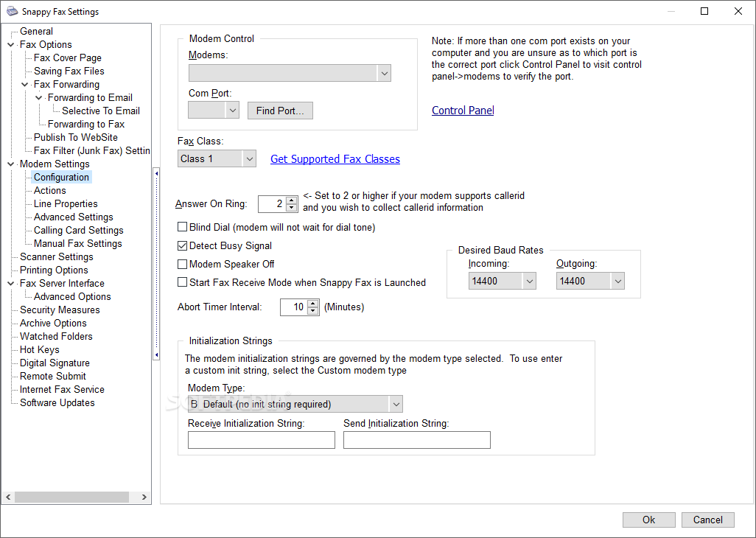Viewport: 756px width, 538px height.
Task: Select Hot Keys tree item
Action: tap(40, 349)
